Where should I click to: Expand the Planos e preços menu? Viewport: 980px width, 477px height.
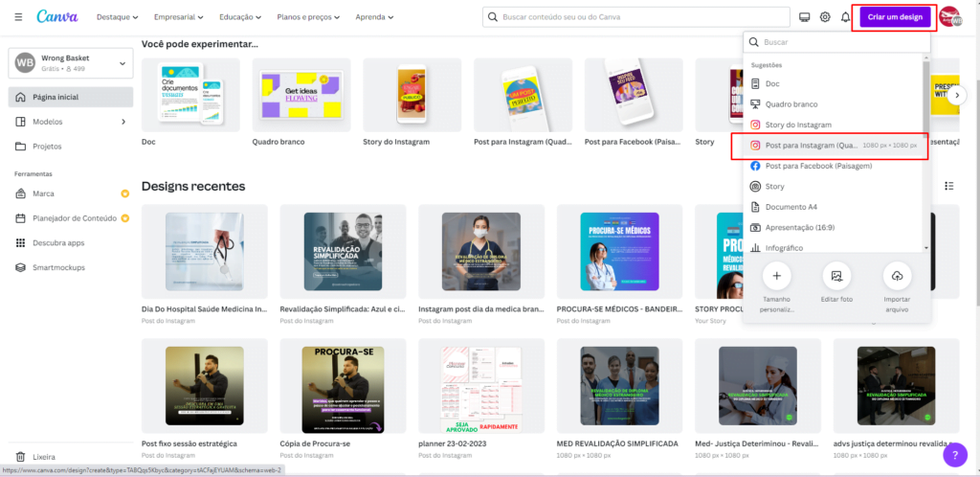pyautogui.click(x=308, y=17)
